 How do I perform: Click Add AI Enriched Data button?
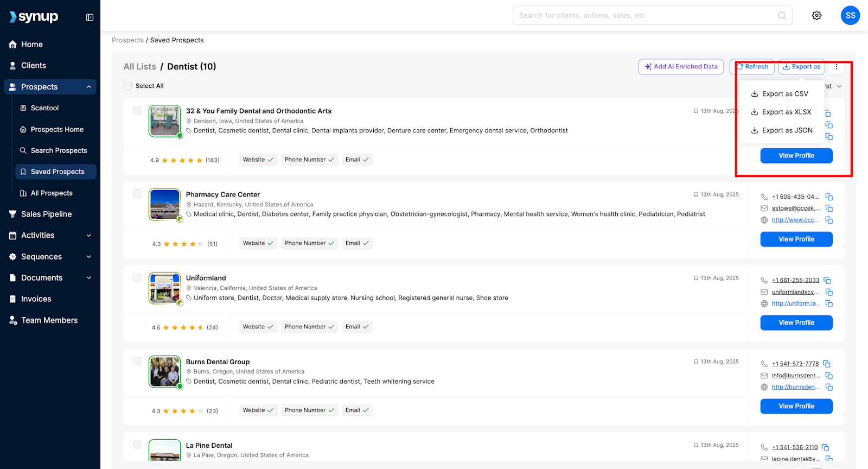[681, 67]
